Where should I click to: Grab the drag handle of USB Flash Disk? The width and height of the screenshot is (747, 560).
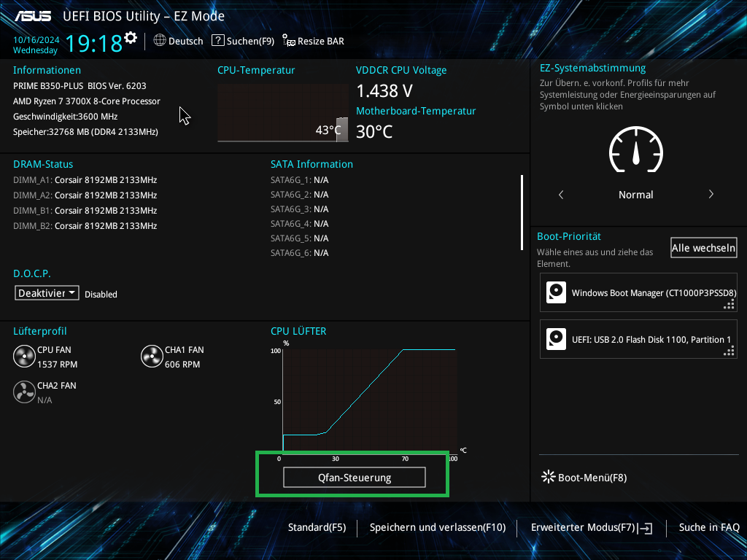pos(729,351)
